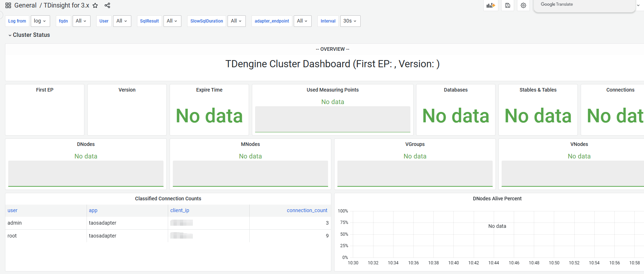
Task: Open the Interval 30s dropdown
Action: (350, 21)
